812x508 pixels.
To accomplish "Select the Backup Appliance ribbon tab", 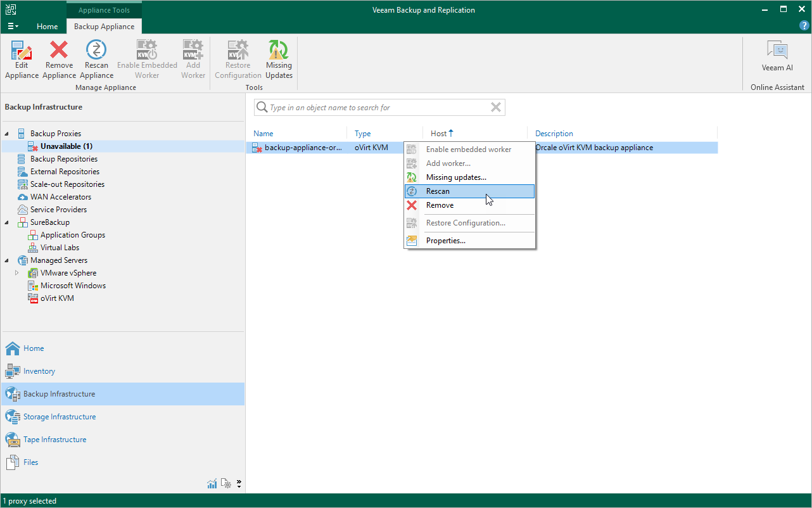I will point(104,27).
